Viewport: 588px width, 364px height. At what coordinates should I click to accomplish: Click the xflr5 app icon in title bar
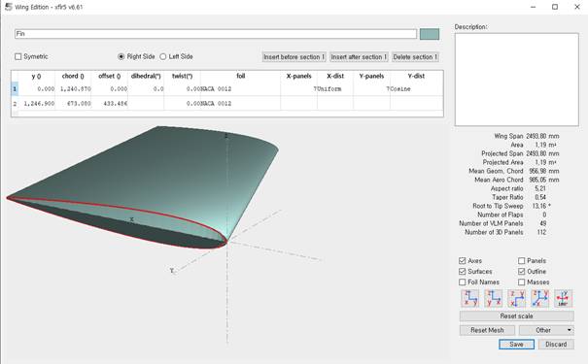pos(8,7)
